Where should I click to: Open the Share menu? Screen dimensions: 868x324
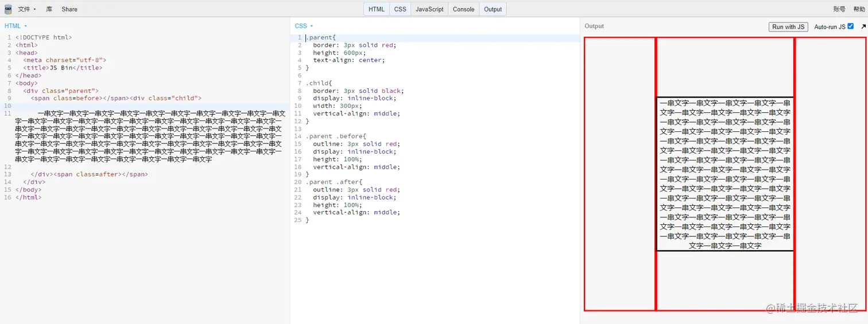click(x=69, y=9)
